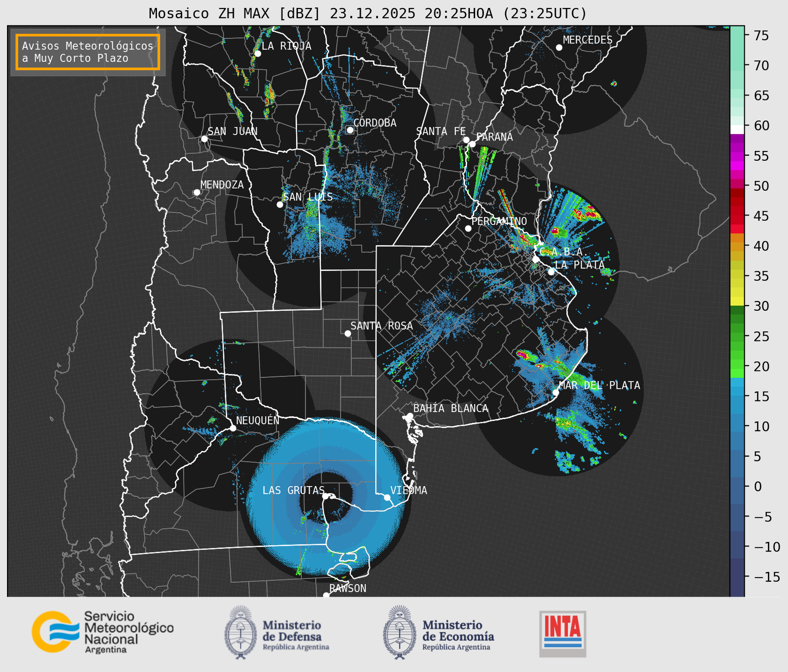Click the 40 value on the color scale
Viewport: 788px width, 672px height.
click(760, 246)
